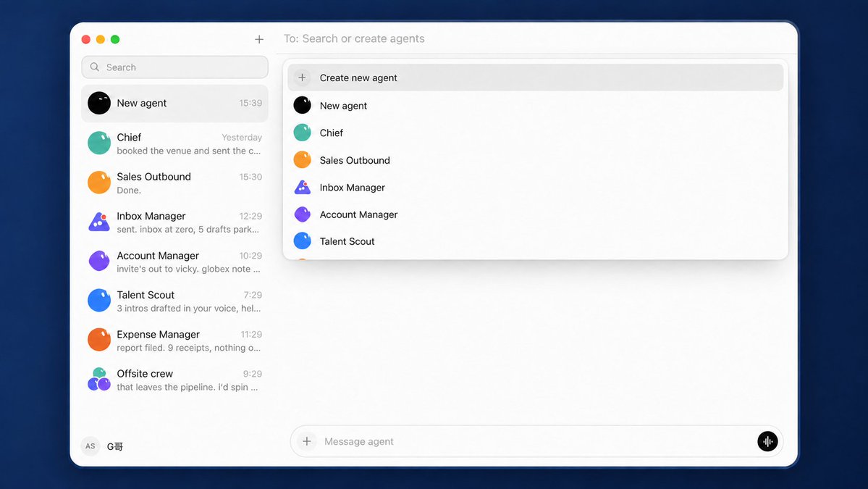Click the To: Search or create agents field
Viewport: 868px width, 489px height.
click(x=537, y=39)
